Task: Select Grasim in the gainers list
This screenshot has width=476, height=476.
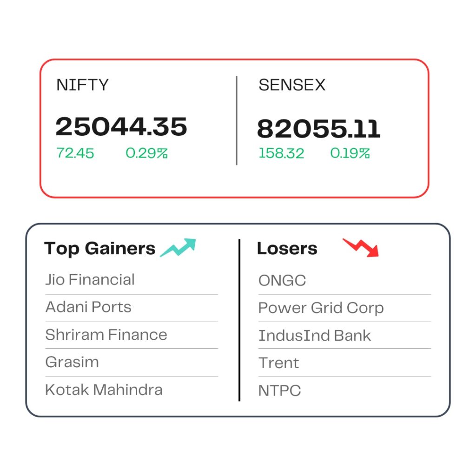Action: coord(72,362)
